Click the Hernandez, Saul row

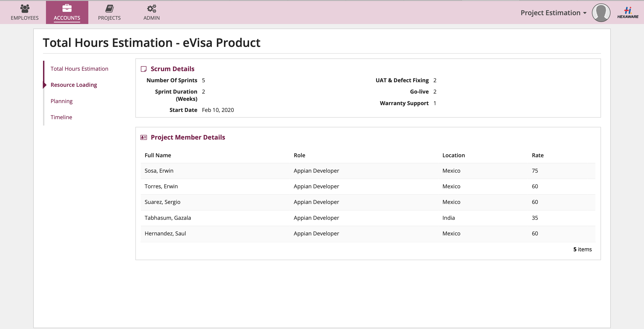[165, 233]
